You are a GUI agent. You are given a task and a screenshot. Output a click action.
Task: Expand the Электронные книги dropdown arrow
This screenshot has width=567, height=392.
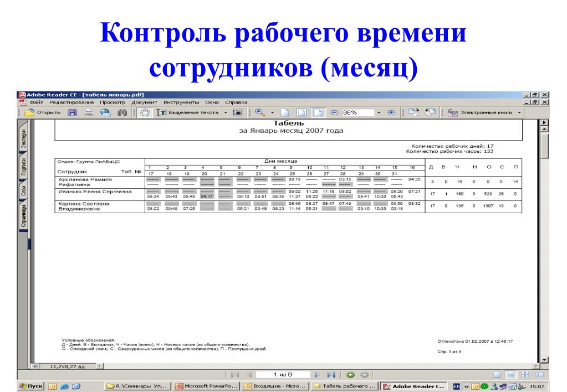pyautogui.click(x=519, y=113)
